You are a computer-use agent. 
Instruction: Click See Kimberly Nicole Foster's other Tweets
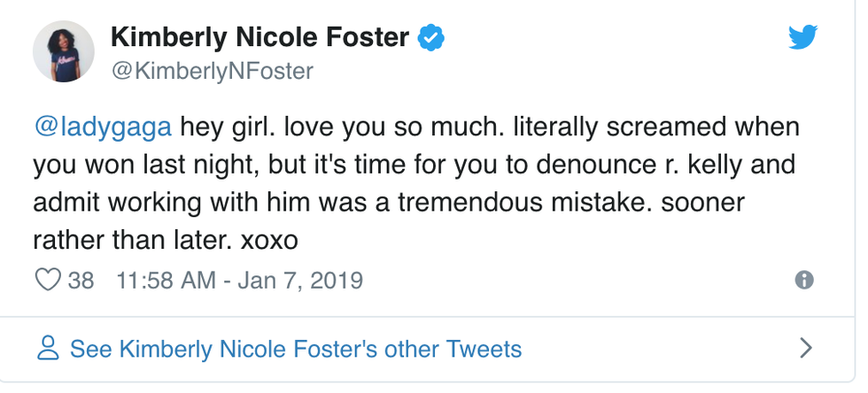tap(296, 349)
